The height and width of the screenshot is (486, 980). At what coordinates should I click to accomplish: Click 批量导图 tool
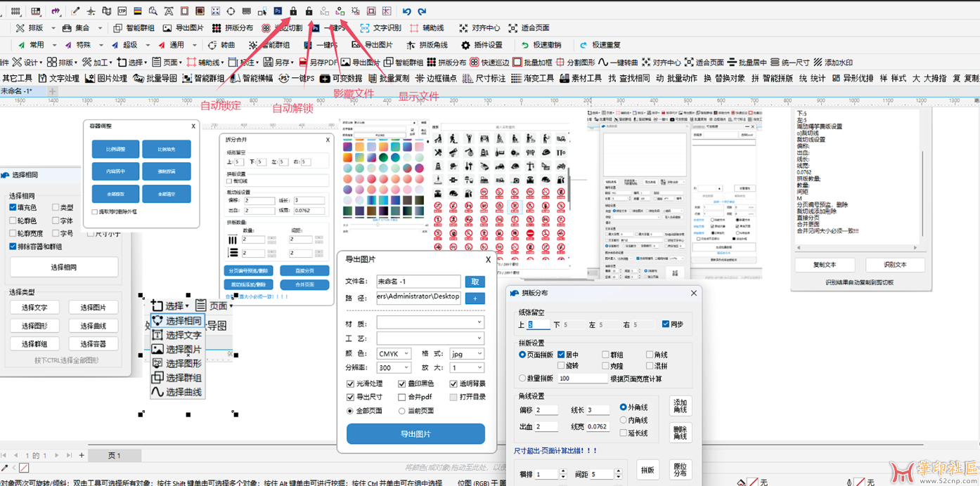[x=155, y=78]
